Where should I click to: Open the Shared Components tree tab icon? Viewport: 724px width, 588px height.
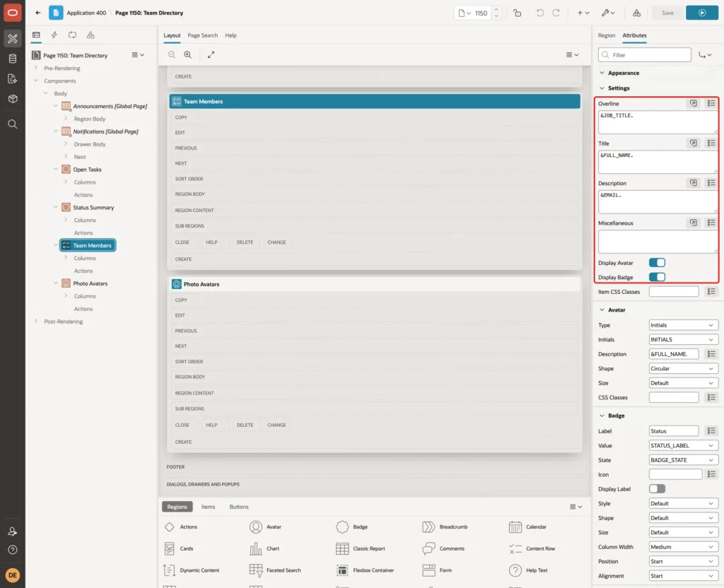[x=90, y=35]
